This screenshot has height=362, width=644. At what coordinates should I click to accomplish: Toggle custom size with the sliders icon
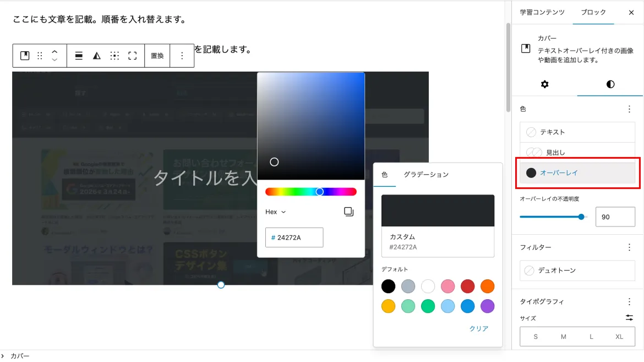(629, 318)
